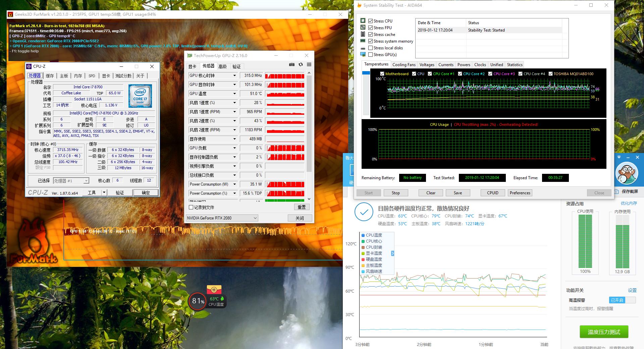
Task: Click the CPU-Z title bar icon
Action: [x=29, y=66]
